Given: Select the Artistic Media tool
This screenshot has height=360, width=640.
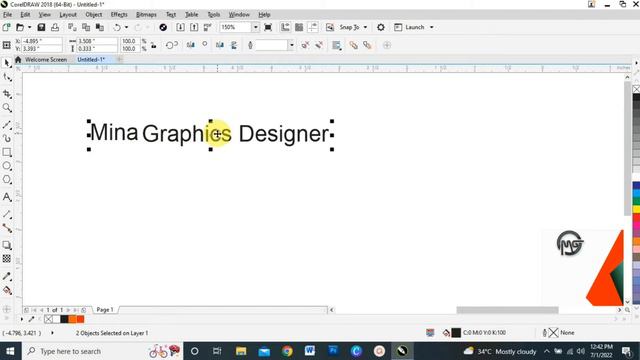Looking at the screenshot, I should (7, 138).
